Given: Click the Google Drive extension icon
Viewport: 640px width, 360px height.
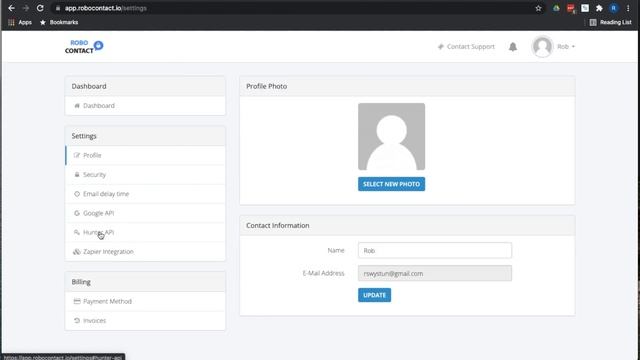Looking at the screenshot, I should [x=556, y=8].
